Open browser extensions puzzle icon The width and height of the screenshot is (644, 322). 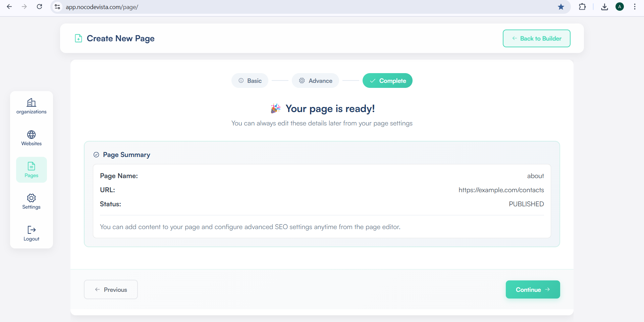point(582,7)
